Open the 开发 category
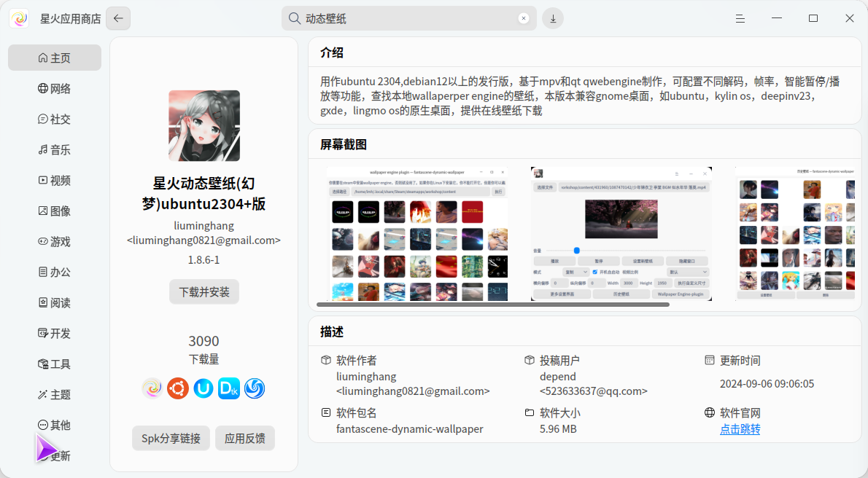868x478 pixels. pos(54,333)
